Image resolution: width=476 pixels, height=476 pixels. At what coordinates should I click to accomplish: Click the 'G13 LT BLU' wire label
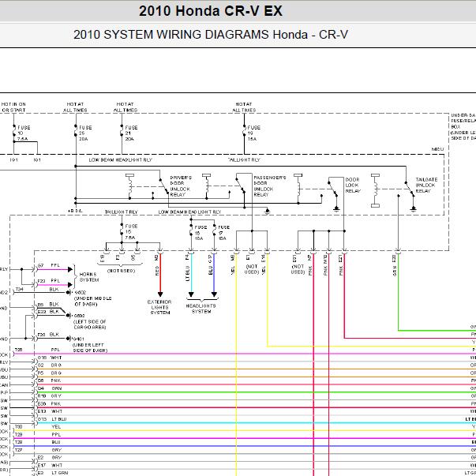(52, 419)
